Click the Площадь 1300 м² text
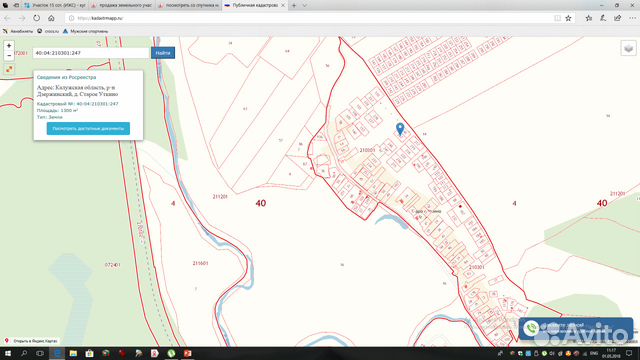Screen dimensions: 640x360 click(x=57, y=110)
